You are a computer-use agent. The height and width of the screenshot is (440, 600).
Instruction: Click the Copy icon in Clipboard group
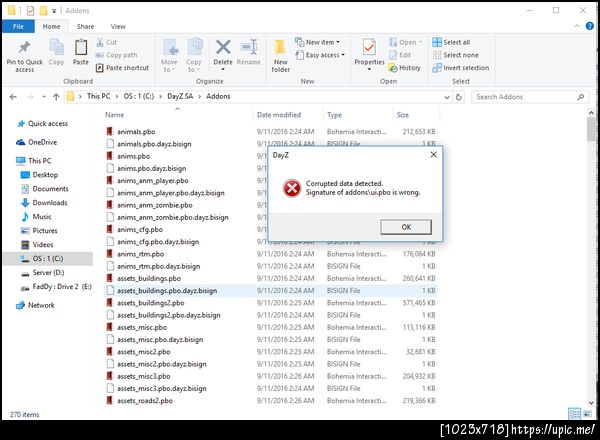[56, 47]
